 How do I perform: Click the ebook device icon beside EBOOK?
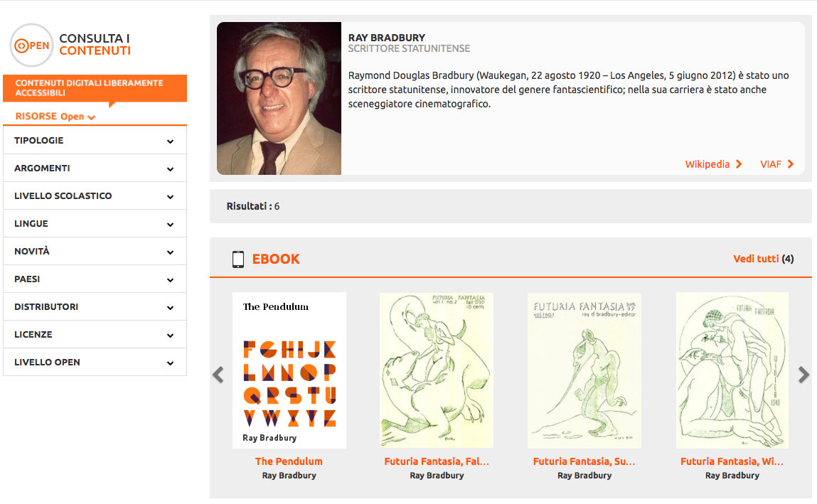coord(238,259)
